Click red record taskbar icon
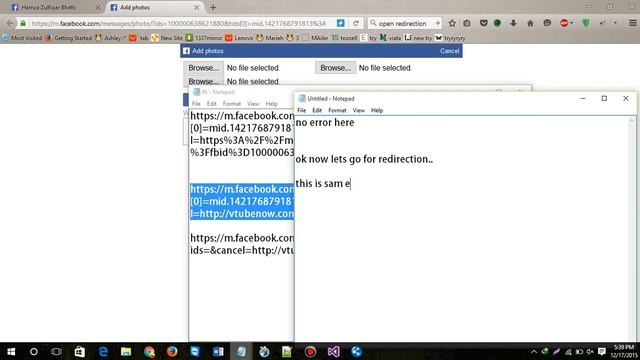Viewport: 640px width, 360px height. (x=310, y=351)
